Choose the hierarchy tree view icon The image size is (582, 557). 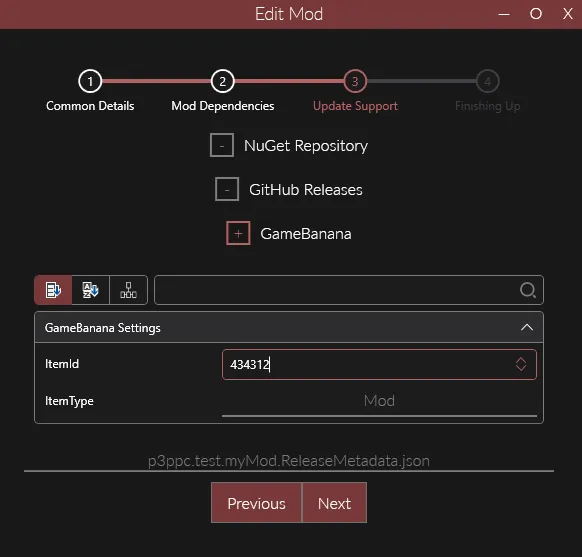pos(128,290)
